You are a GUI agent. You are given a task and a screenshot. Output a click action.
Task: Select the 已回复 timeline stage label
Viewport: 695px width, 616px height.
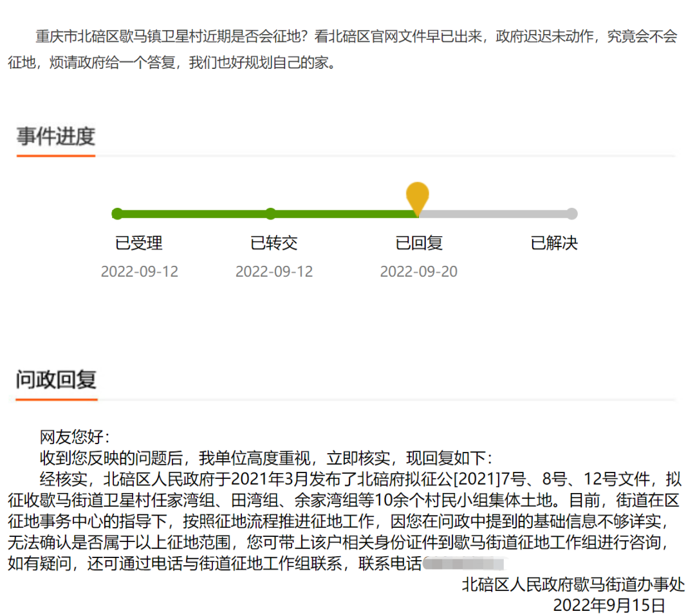(x=418, y=243)
